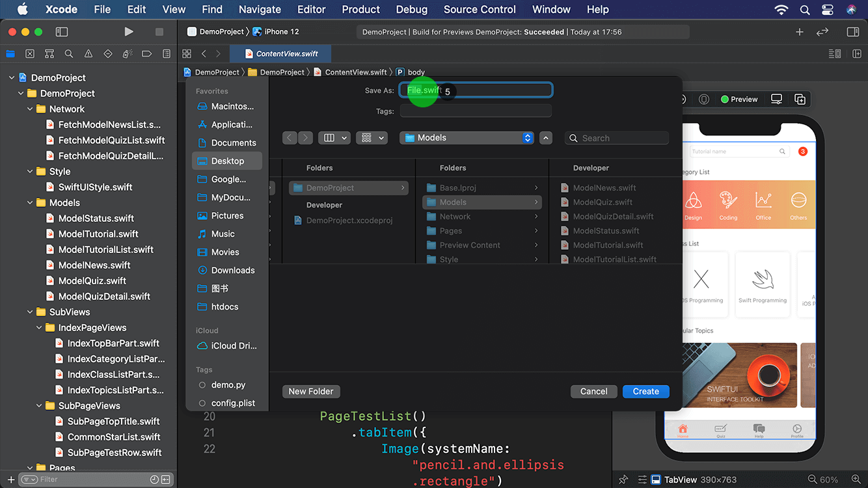Open the Product menu

coord(360,10)
